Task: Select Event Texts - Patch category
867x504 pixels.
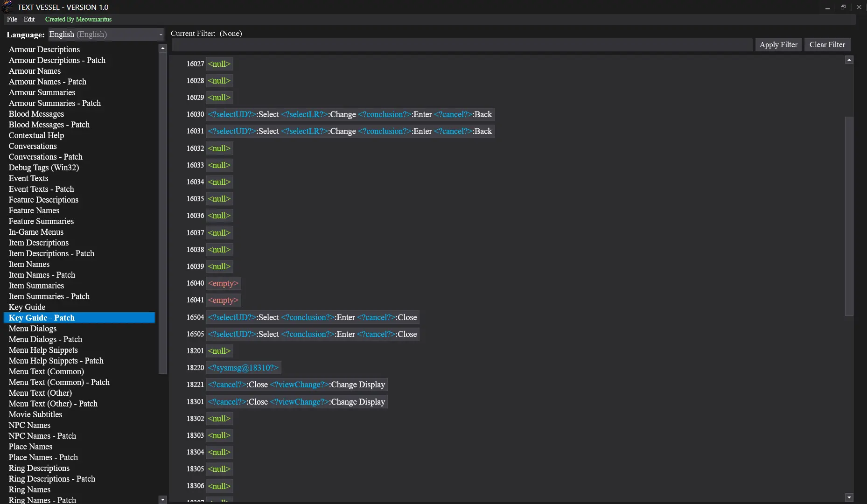Action: 41,189
